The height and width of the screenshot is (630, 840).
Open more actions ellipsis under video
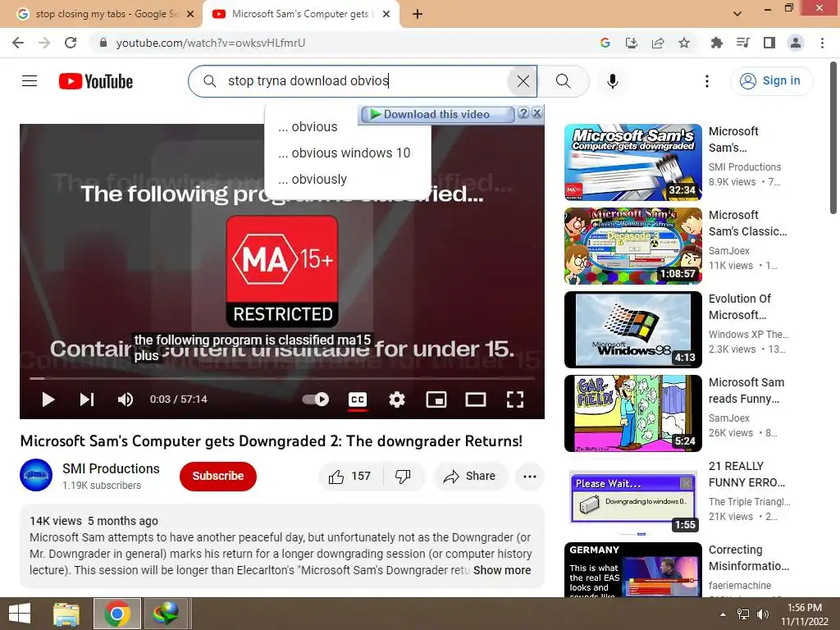(x=530, y=476)
